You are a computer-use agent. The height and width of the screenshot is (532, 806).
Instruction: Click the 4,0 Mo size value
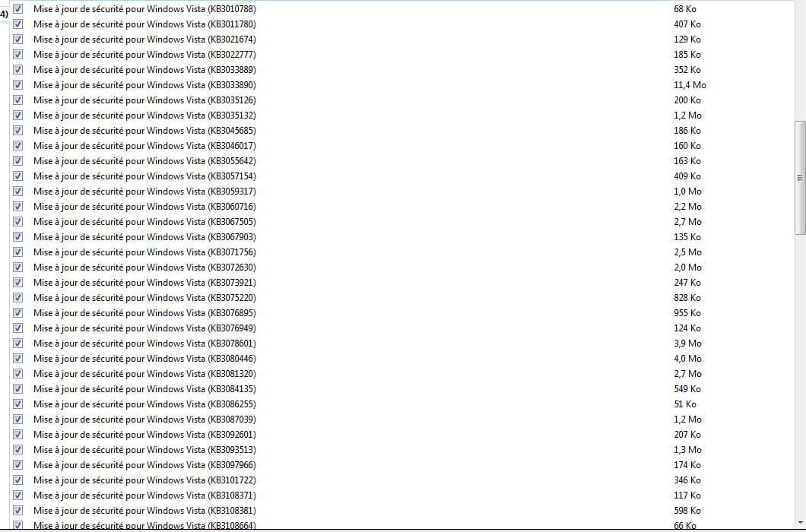688,358
